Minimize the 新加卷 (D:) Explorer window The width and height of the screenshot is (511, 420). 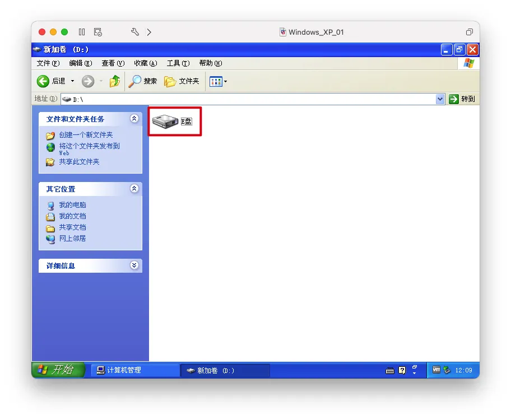tap(446, 50)
